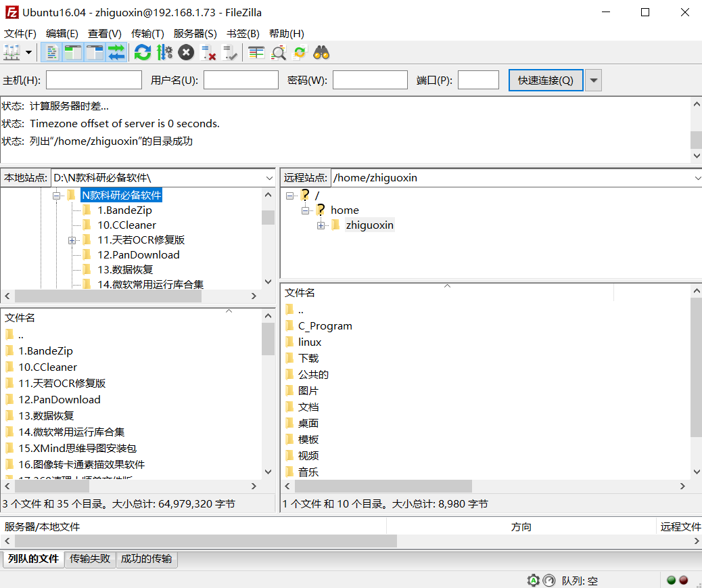
Task: Toggle transfer queue display icon
Action: tap(116, 53)
